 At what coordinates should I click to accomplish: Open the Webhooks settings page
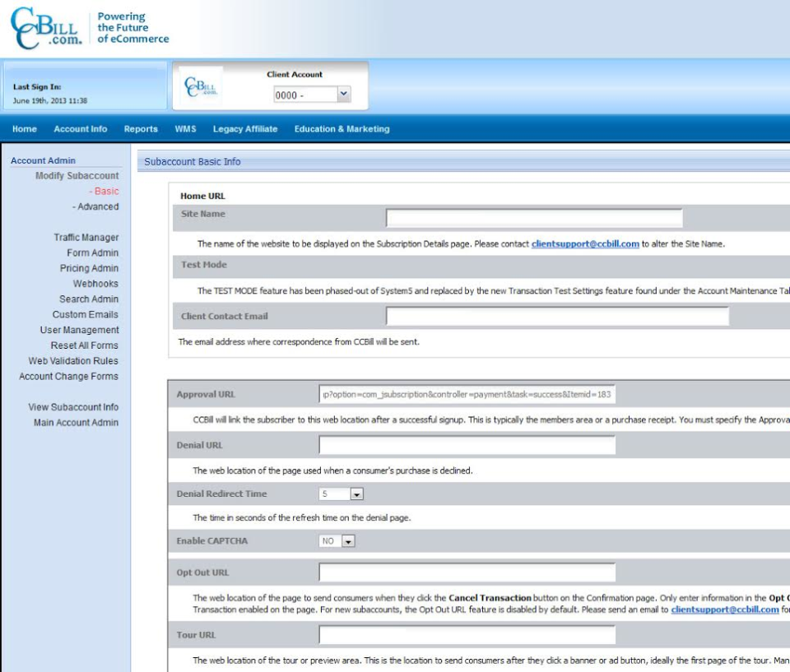pyautogui.click(x=94, y=283)
